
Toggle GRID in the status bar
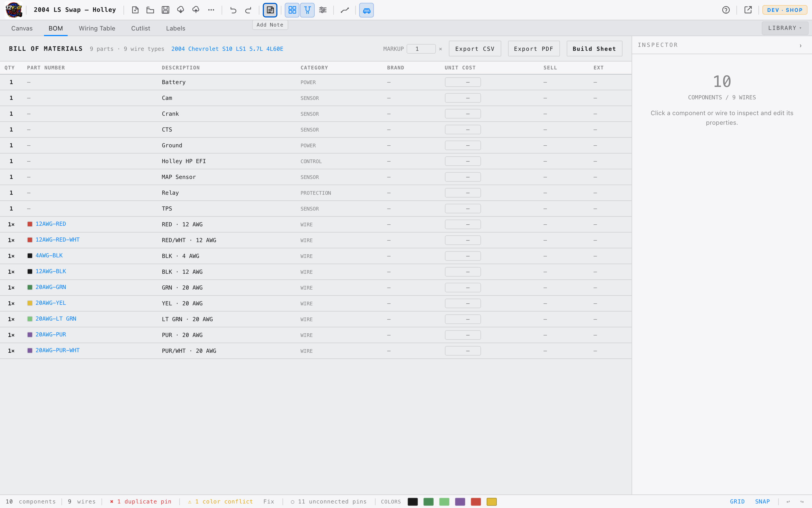(737, 502)
